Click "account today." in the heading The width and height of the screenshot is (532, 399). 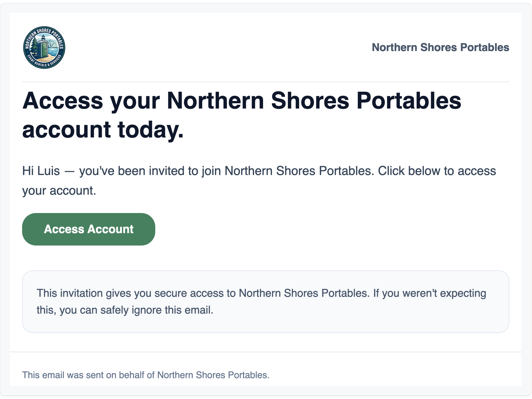103,130
